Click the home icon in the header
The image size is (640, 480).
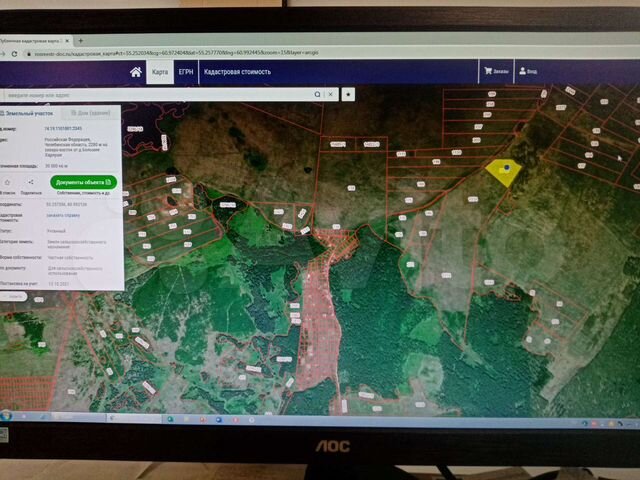click(135, 72)
